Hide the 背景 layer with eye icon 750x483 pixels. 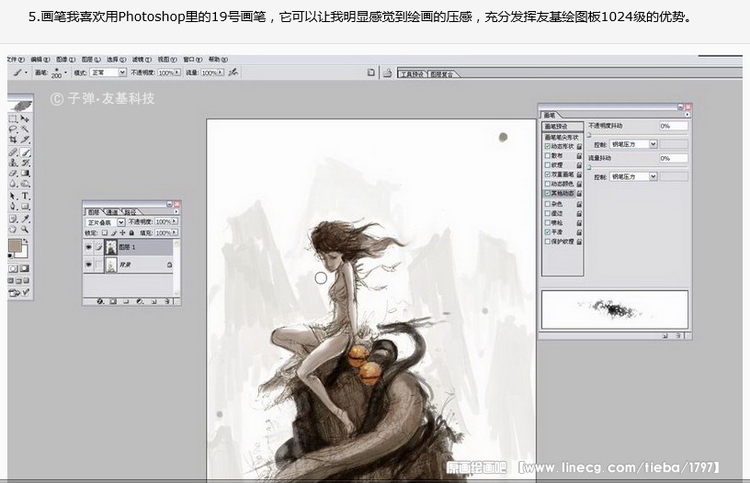[88, 264]
